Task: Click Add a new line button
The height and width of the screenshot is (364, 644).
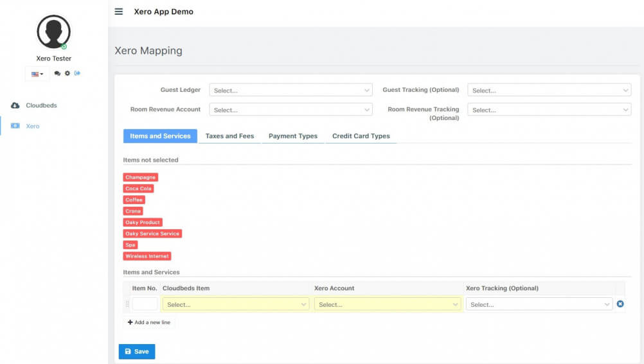Action: pos(149,322)
